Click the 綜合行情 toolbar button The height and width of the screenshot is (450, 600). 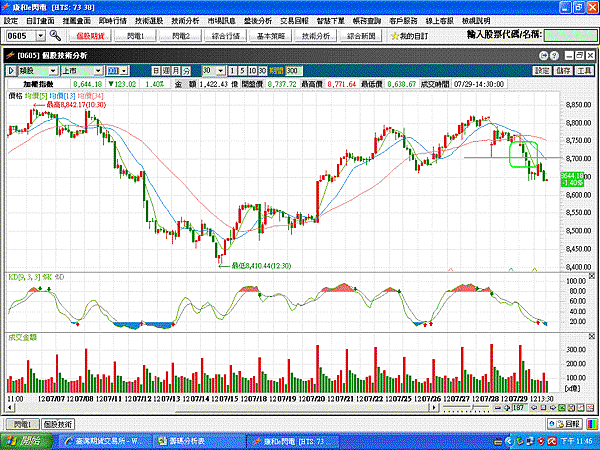click(x=226, y=36)
